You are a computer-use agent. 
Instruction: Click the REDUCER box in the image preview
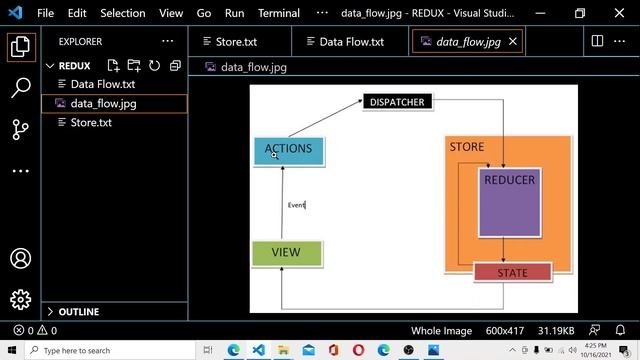[509, 202]
